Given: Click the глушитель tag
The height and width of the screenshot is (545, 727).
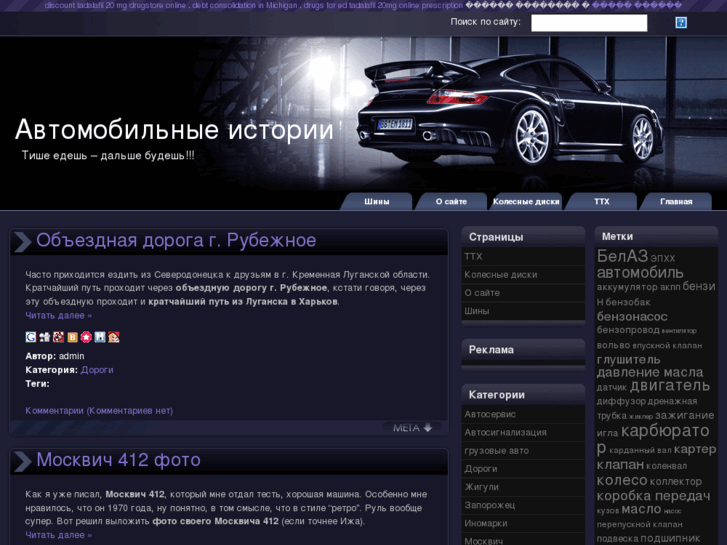Looking at the screenshot, I should pos(628,360).
